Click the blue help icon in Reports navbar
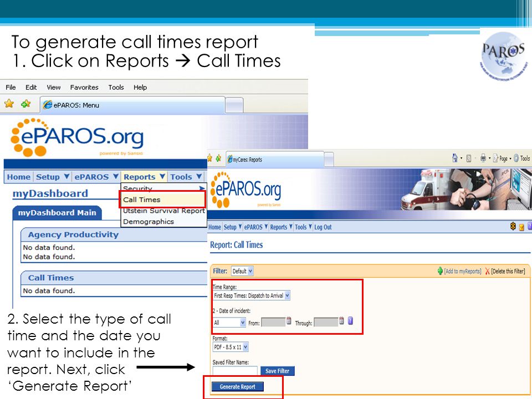Viewport: 532px width, 399px height. [530, 226]
